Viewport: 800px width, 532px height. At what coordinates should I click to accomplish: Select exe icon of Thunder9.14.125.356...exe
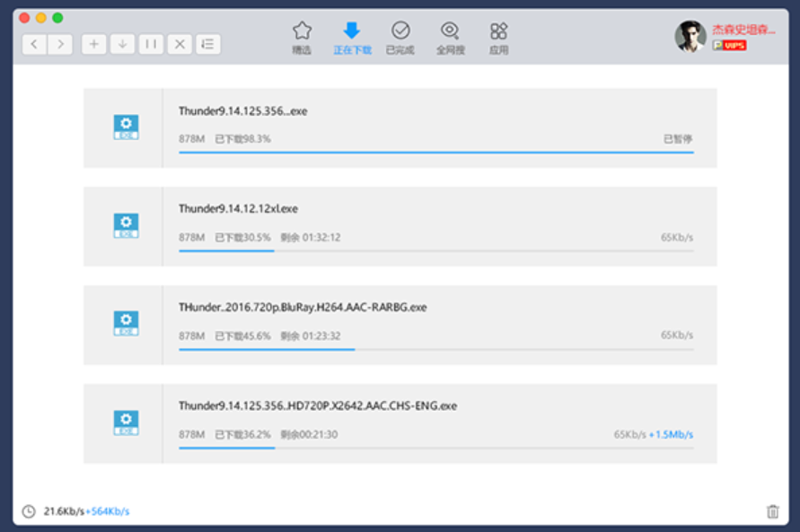126,127
